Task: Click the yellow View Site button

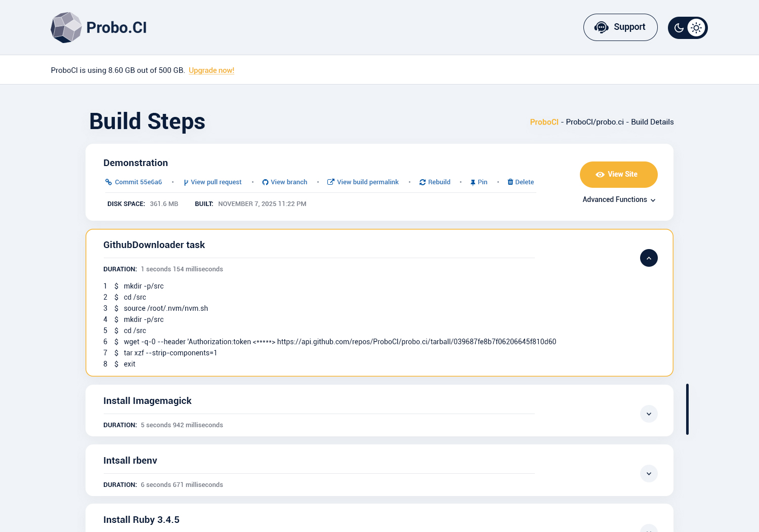Action: click(x=619, y=175)
